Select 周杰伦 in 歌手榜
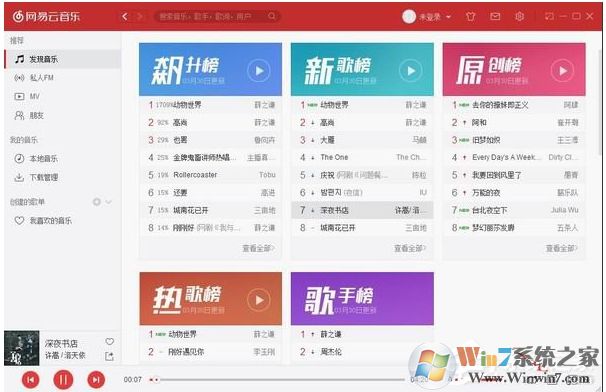606x392 pixels. (x=331, y=352)
